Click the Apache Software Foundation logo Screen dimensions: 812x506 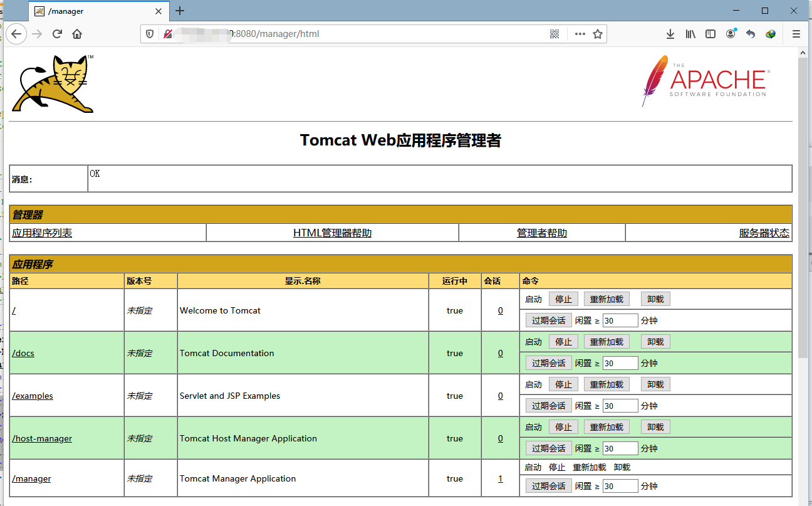705,81
